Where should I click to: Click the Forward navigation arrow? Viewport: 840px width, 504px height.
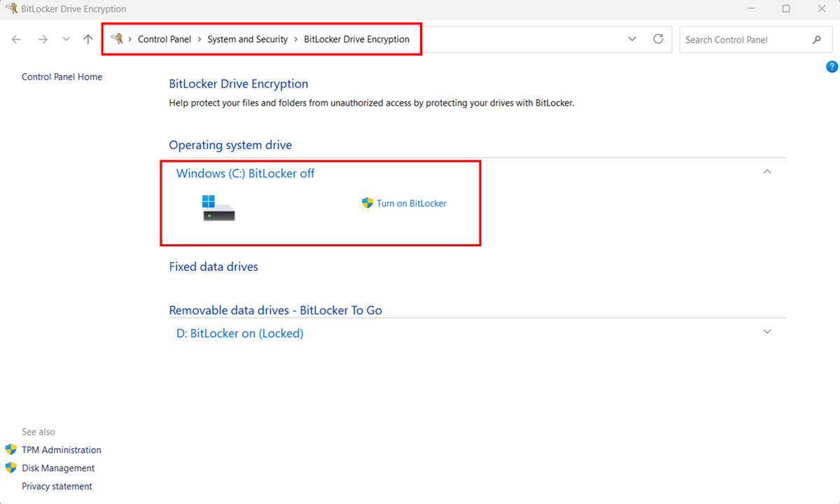(43, 39)
